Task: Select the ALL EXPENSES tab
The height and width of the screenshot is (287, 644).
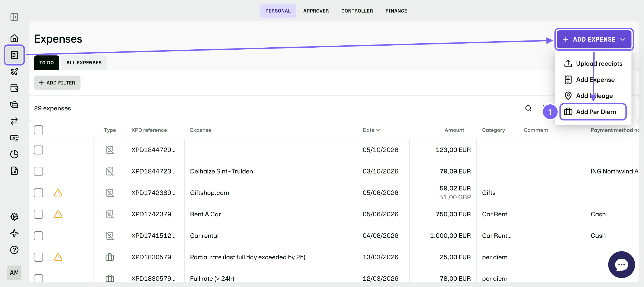Action: (x=84, y=63)
